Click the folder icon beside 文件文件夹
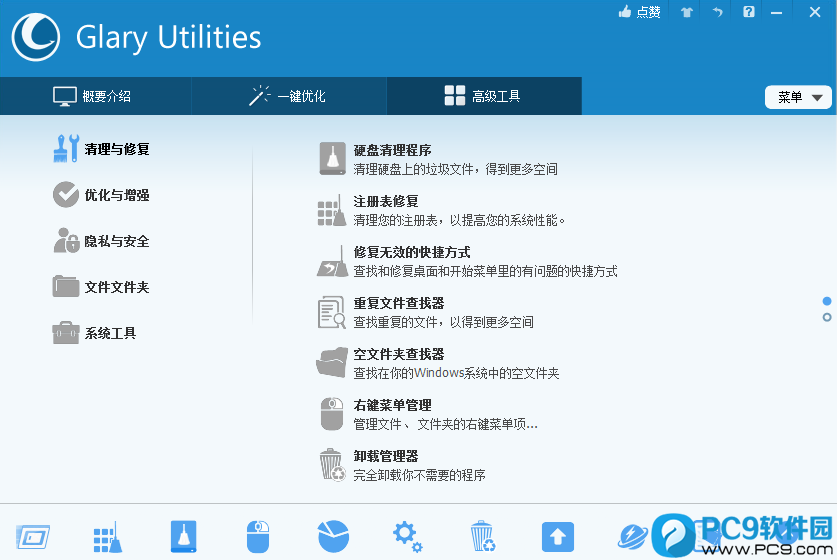 pyautogui.click(x=66, y=286)
